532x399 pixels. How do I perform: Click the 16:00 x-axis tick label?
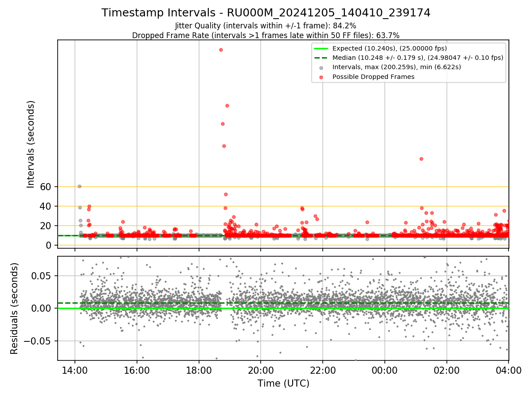click(137, 371)
